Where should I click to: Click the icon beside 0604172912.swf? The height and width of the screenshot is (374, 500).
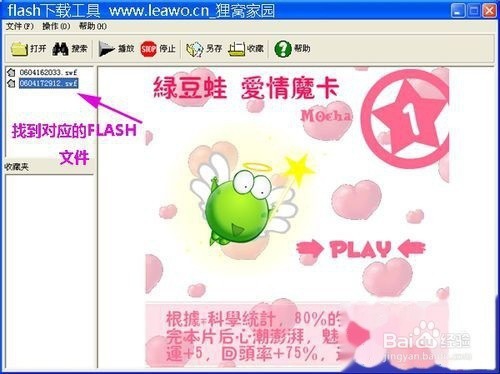point(11,83)
